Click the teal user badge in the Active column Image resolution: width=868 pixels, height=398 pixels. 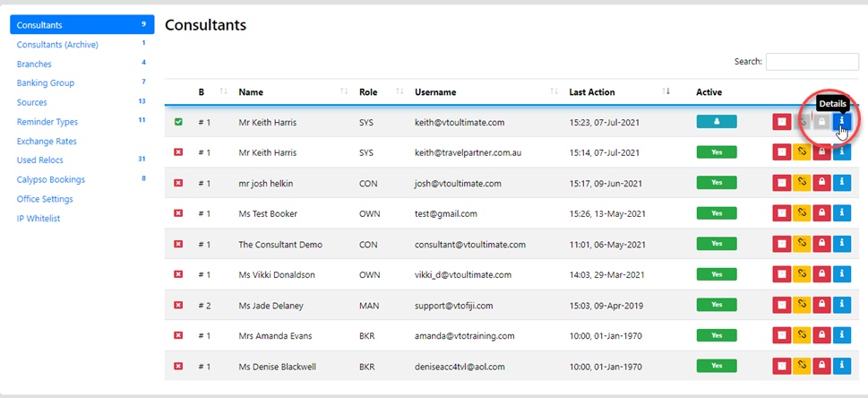[716, 122]
